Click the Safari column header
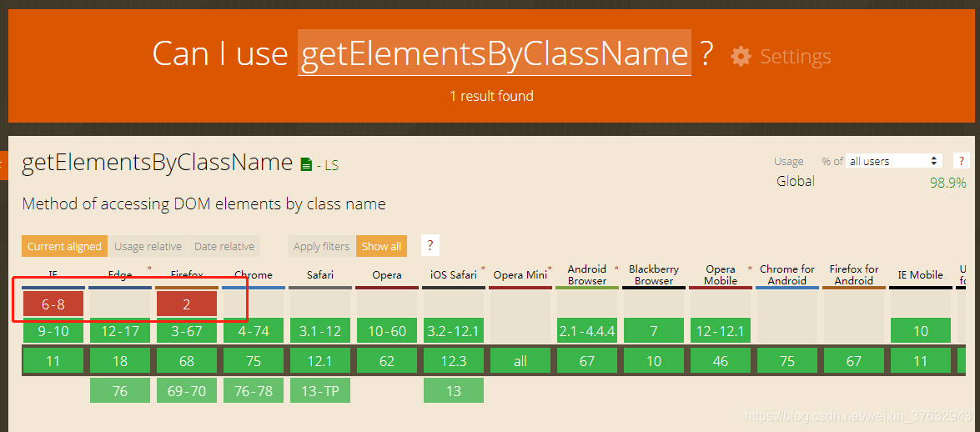The height and width of the screenshot is (432, 980). click(320, 275)
